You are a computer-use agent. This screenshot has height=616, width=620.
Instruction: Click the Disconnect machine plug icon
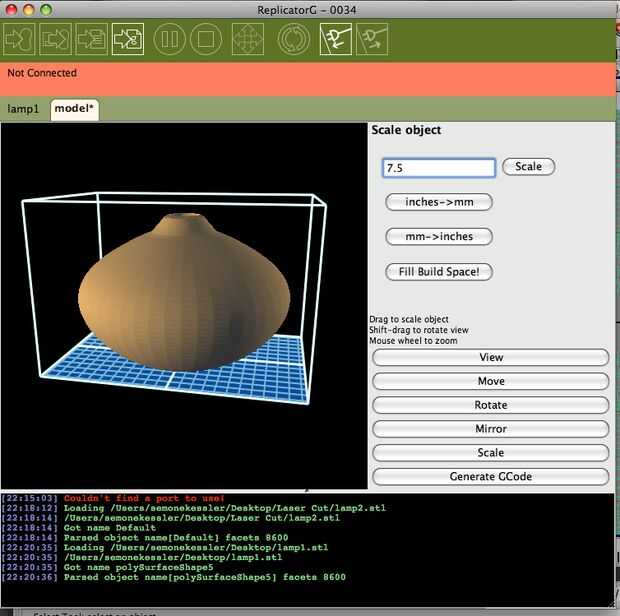372,39
